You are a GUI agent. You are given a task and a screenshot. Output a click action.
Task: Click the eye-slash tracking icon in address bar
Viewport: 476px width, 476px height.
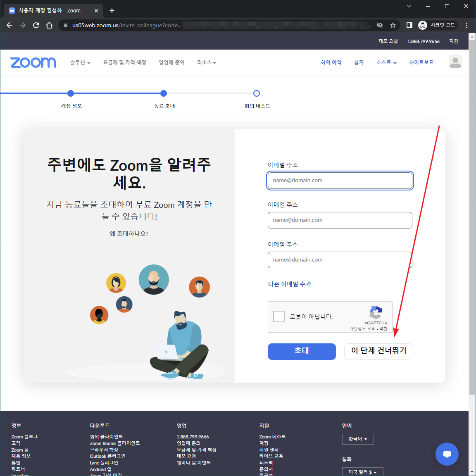tap(380, 25)
